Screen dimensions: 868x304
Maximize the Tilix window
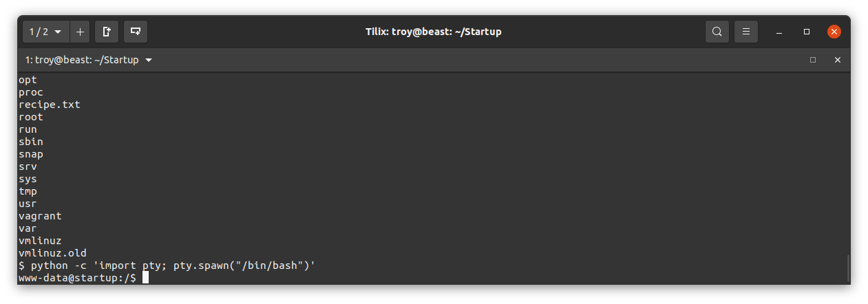tap(807, 32)
